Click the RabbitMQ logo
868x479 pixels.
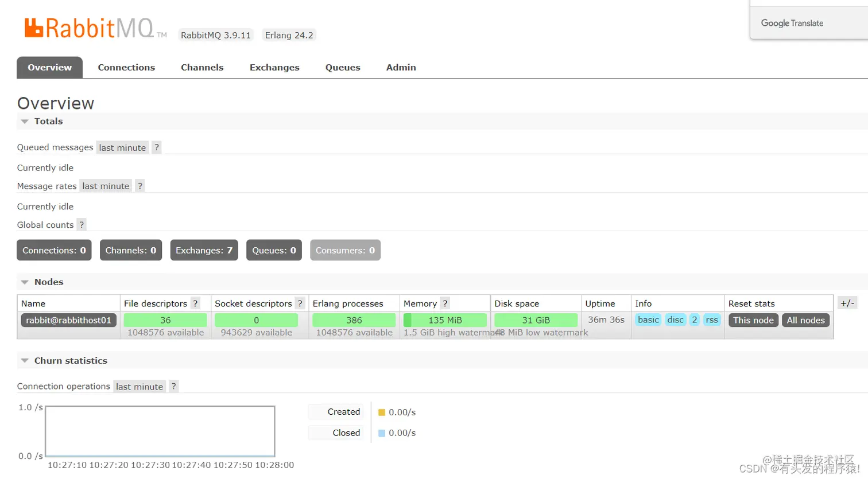(95, 28)
